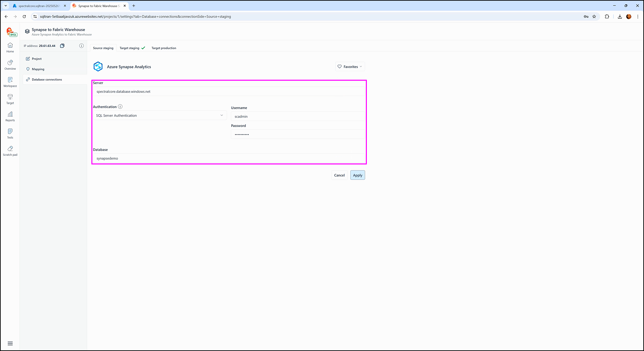Toggle the hamburger menu at bottom left
Viewport: 644px width, 351px height.
[10, 343]
